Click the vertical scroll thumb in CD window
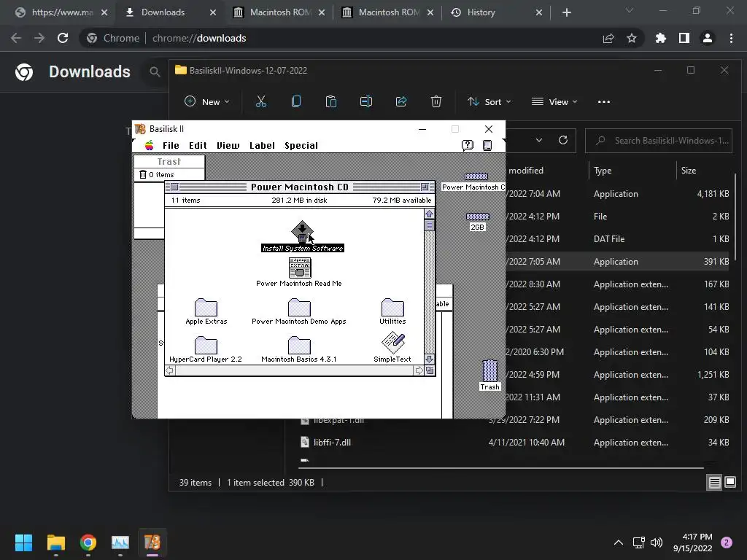 pos(429,225)
